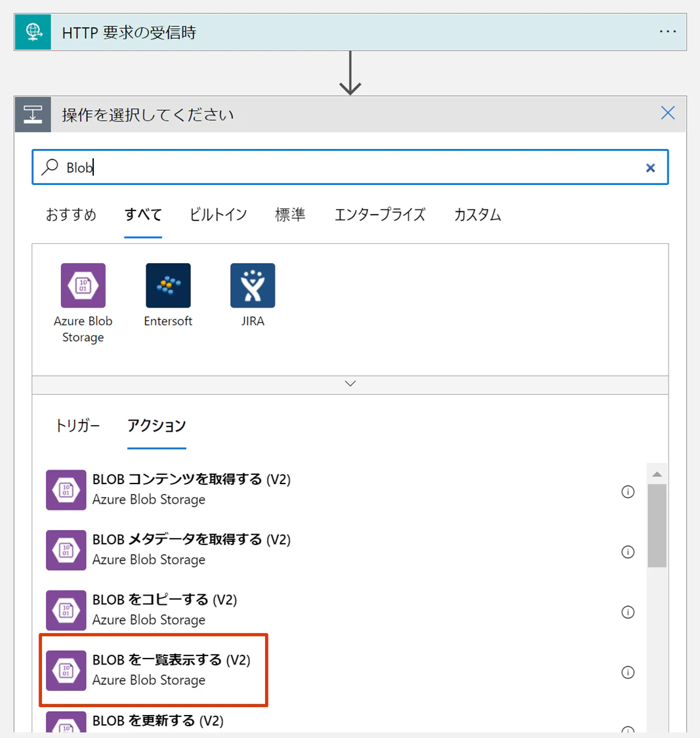700x738 pixels.
Task: Focus the Blob search input field
Action: [x=350, y=167]
